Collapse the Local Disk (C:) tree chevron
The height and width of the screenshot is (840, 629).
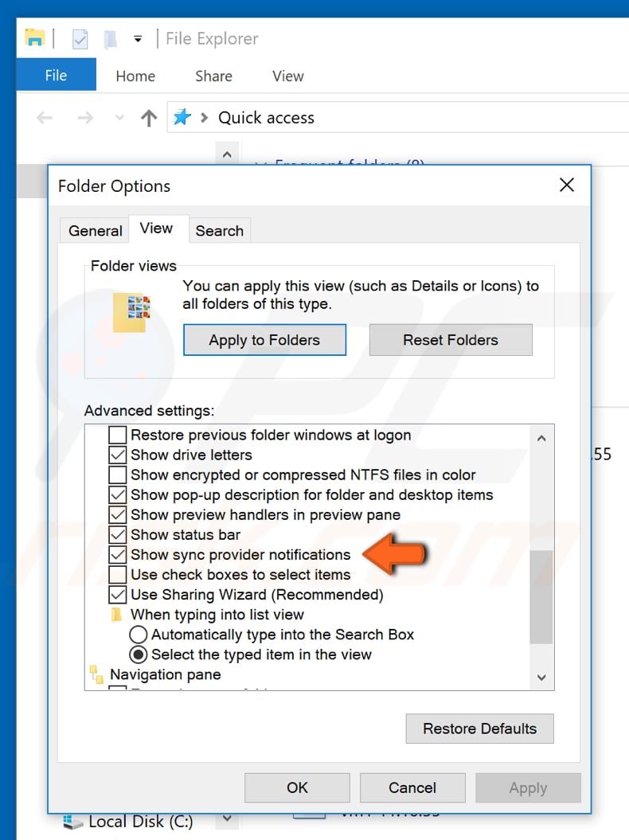point(227,818)
